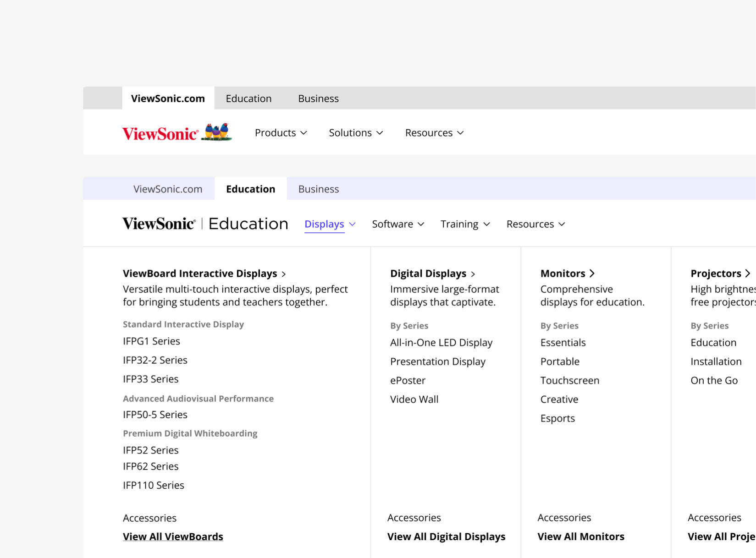Select the bold Education tab in the lavender bar
The width and height of the screenshot is (756, 558).
pos(250,189)
